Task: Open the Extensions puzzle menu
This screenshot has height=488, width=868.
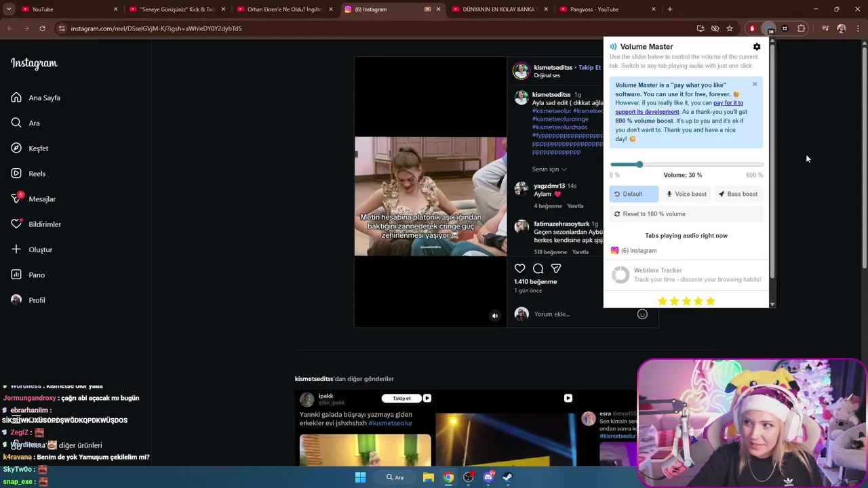Action: 802,28
